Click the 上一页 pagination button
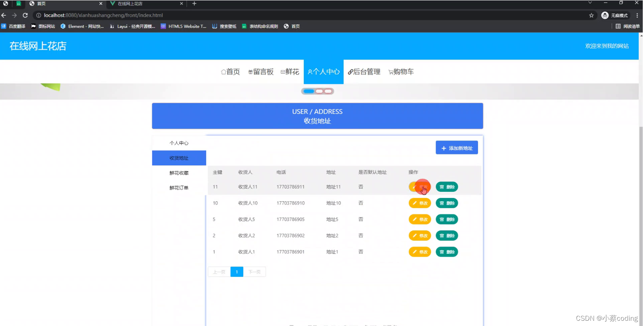Screen dimensions: 644x326 point(219,272)
